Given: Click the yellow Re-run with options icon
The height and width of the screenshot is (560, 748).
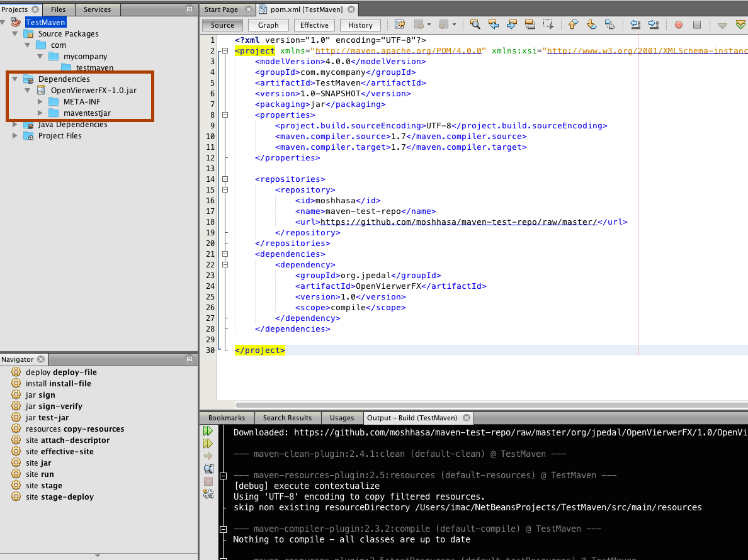Looking at the screenshot, I should click(208, 444).
